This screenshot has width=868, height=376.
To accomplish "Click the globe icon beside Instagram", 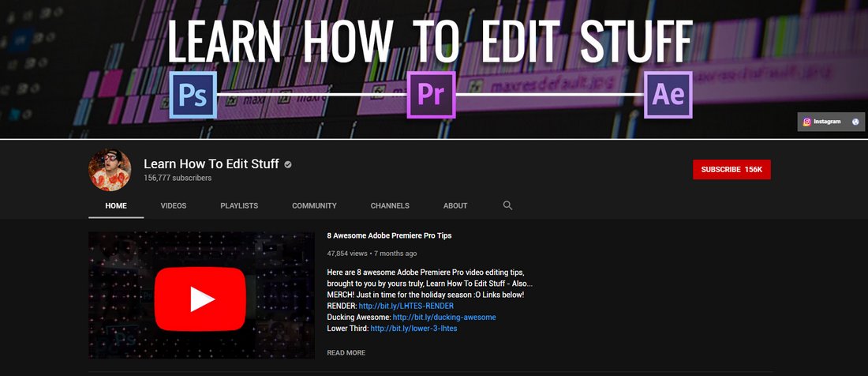I will [x=855, y=122].
